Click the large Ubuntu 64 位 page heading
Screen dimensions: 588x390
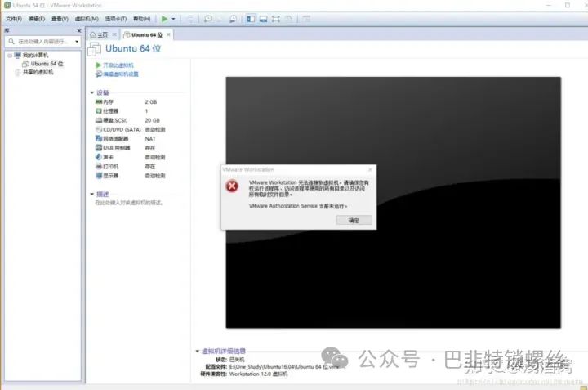point(133,49)
